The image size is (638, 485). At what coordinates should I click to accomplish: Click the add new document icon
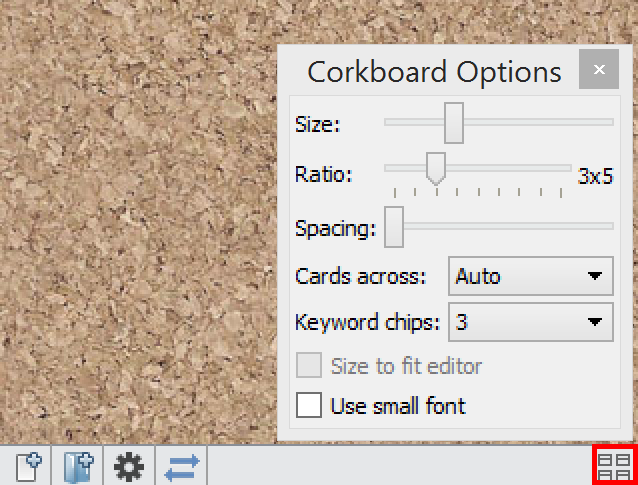(x=28, y=467)
